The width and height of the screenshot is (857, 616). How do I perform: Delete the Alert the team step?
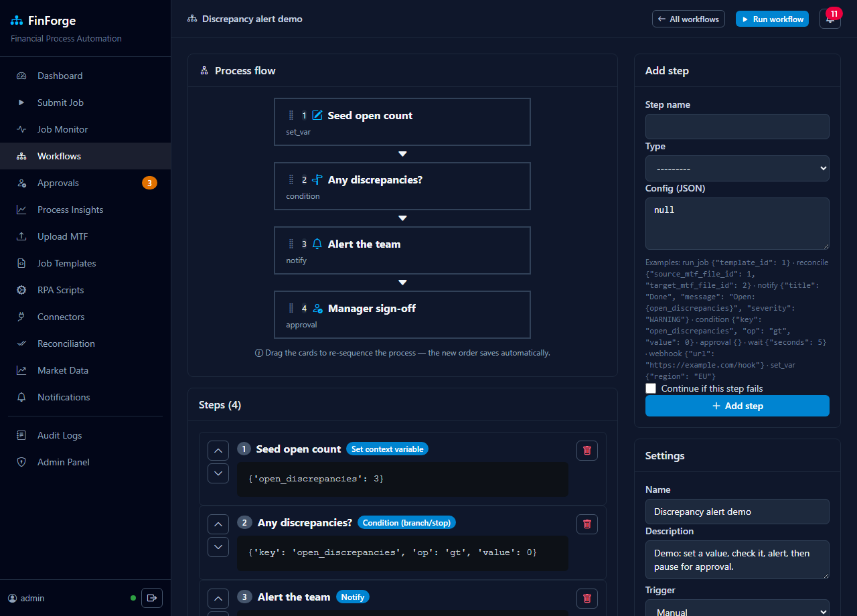click(587, 599)
